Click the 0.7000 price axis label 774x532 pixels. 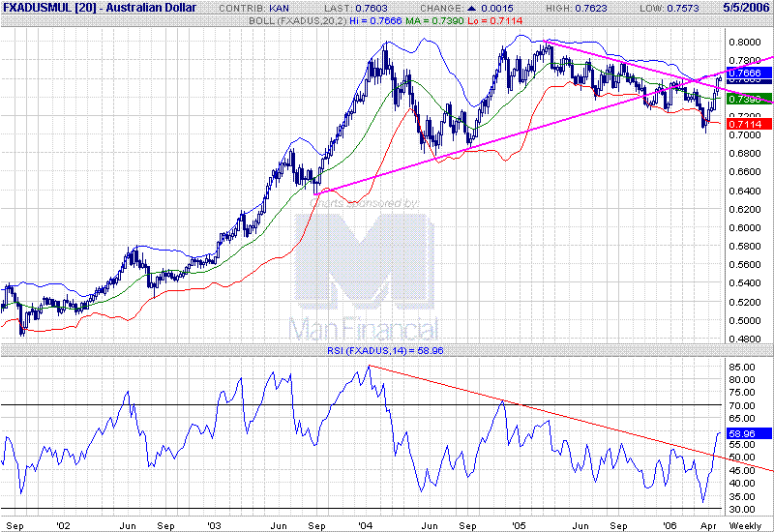tap(745, 134)
